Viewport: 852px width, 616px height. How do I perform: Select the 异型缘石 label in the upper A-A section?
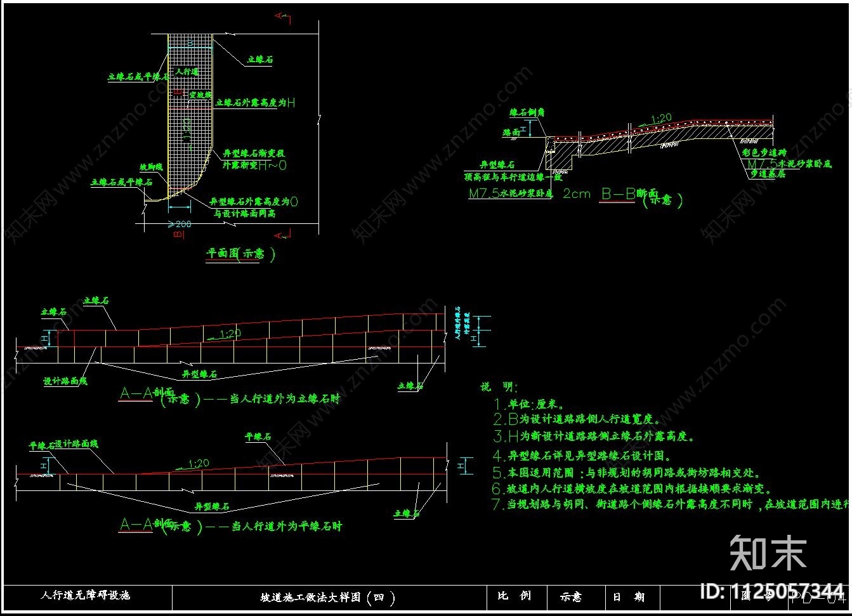coord(199,374)
